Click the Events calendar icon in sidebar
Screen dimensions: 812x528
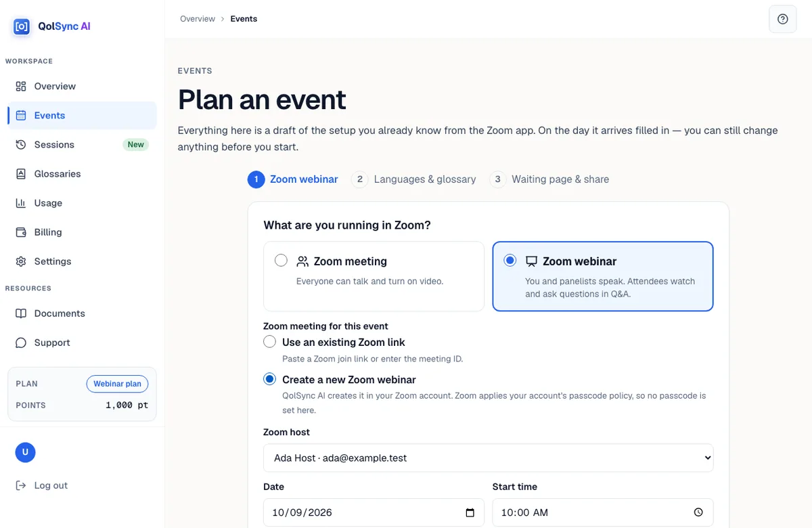pos(21,115)
